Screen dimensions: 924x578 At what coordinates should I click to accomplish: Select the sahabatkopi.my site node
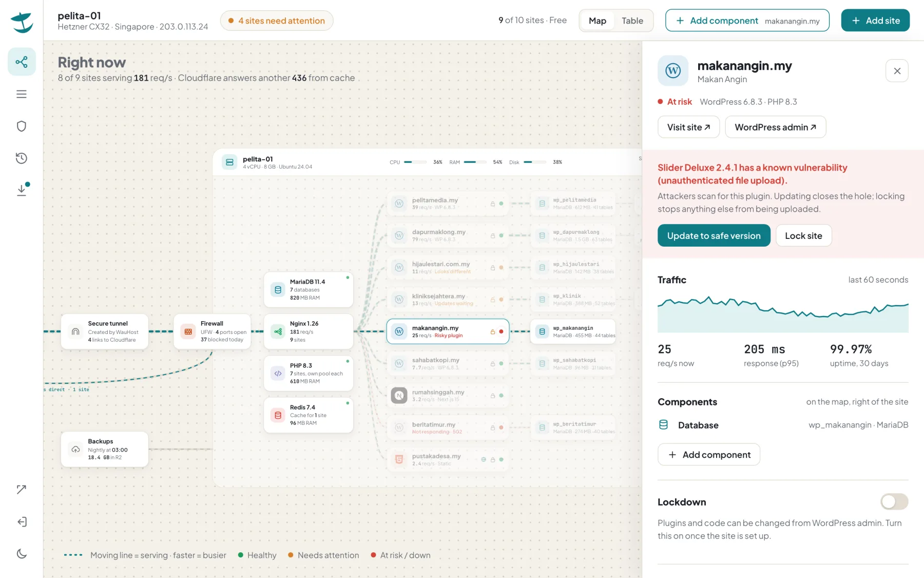(448, 363)
